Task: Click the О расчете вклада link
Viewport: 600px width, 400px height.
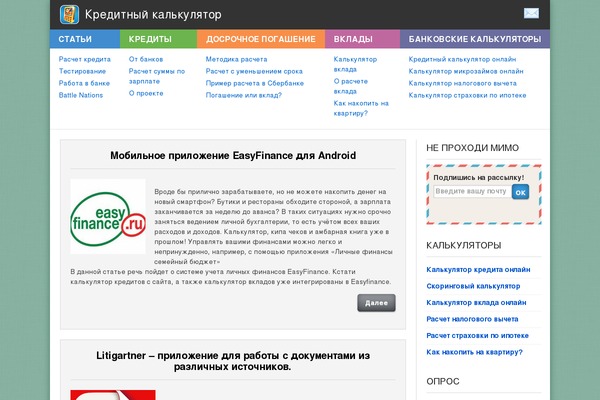Action: (351, 86)
